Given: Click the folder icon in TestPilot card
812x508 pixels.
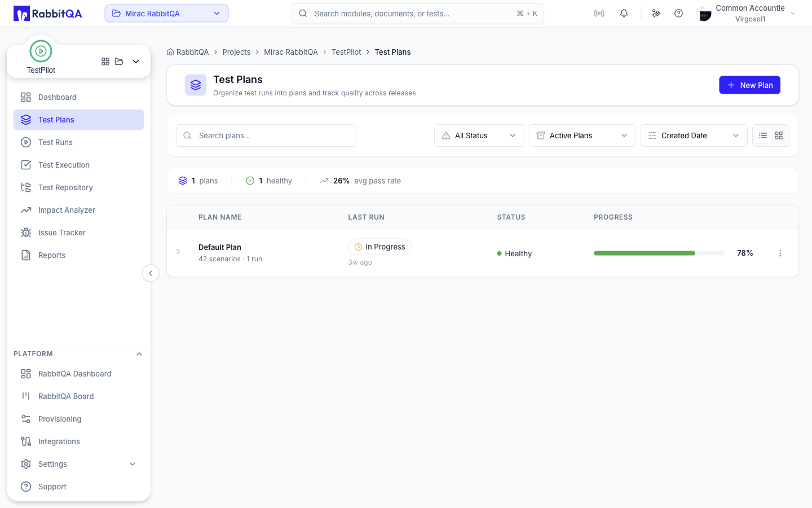Looking at the screenshot, I should pyautogui.click(x=119, y=62).
